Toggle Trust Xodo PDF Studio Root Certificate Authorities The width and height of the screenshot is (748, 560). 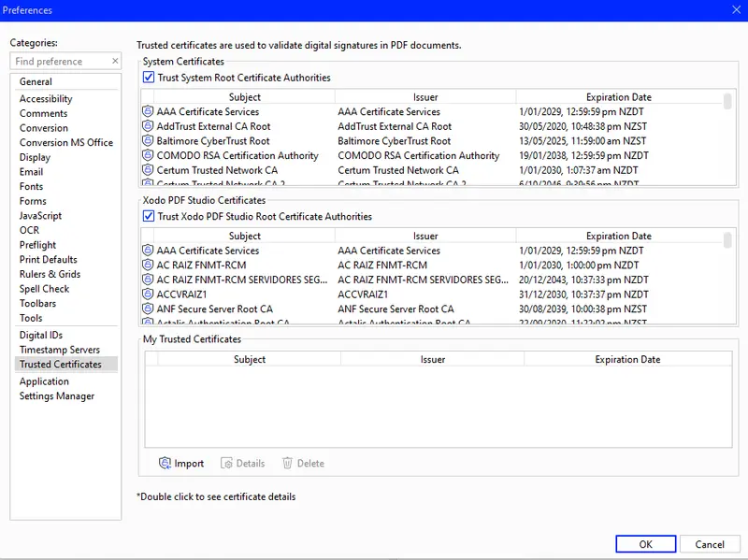pyautogui.click(x=149, y=216)
